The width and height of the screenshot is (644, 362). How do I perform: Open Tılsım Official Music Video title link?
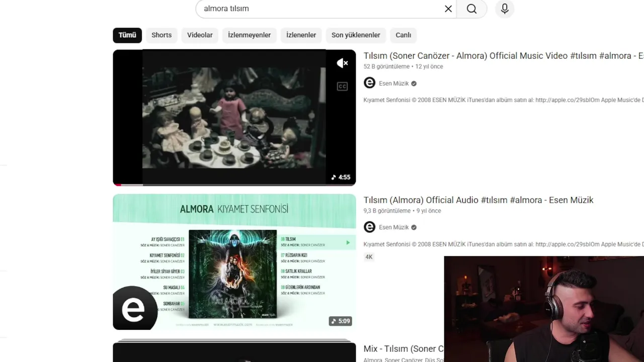(x=504, y=56)
